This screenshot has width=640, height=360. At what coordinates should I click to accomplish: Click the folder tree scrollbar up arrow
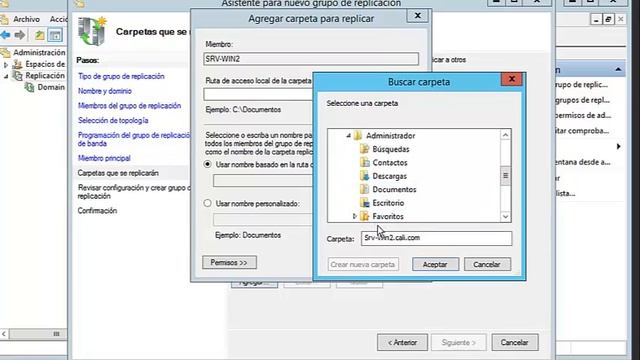click(x=505, y=135)
